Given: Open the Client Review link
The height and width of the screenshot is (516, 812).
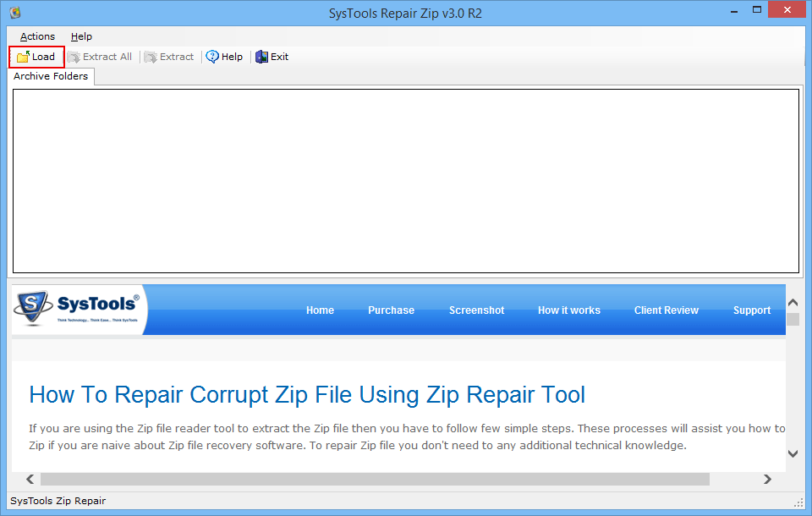Looking at the screenshot, I should click(x=667, y=310).
